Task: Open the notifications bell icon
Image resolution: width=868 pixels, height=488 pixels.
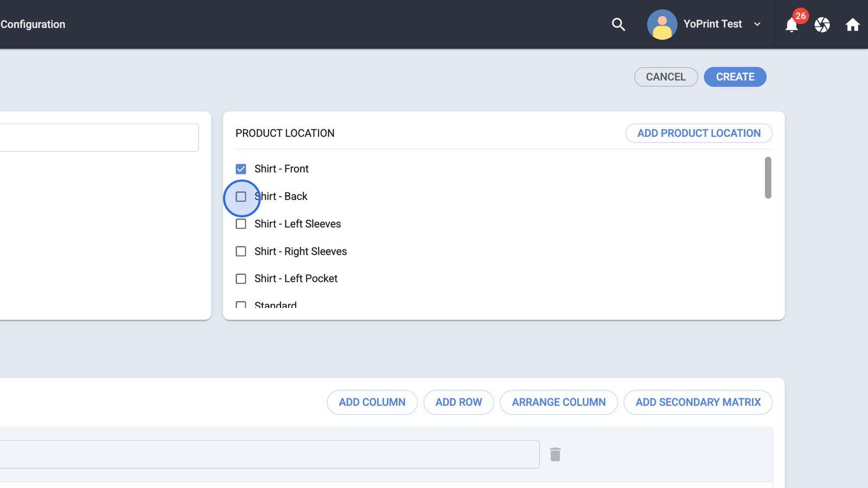Action: click(792, 25)
